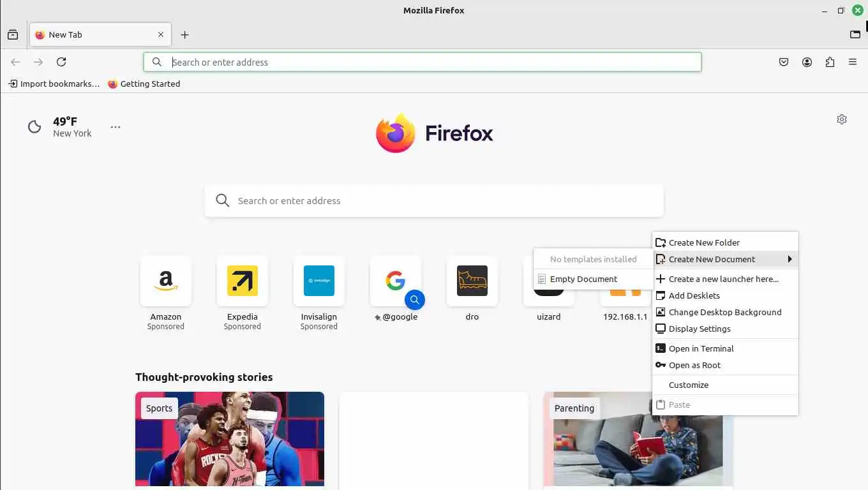The width and height of the screenshot is (868, 490).
Task: Choose Empty Document in submenu
Action: (x=593, y=279)
